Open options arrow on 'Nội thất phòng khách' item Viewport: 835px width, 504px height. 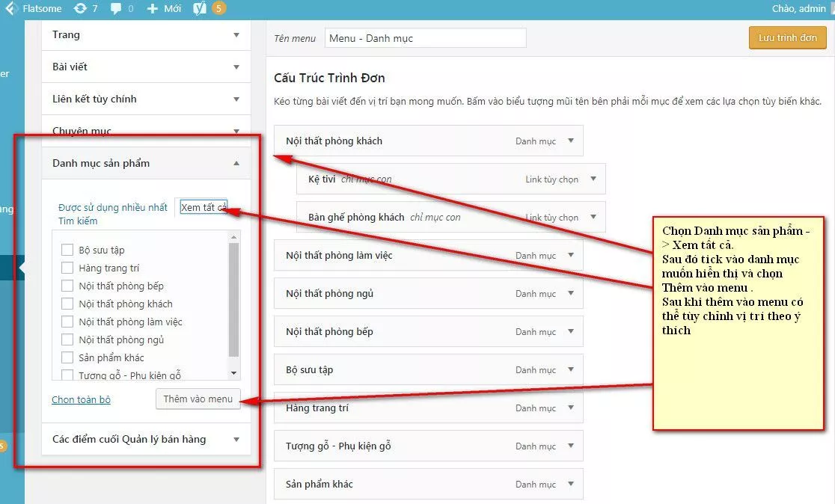tap(572, 141)
